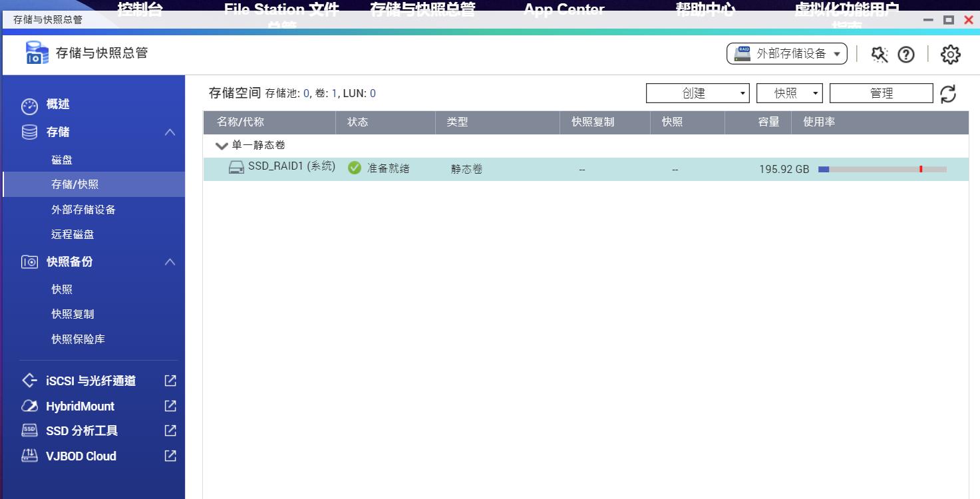The width and height of the screenshot is (980, 499).
Task: Open the 外部存储设备 device dropdown
Action: pyautogui.click(x=787, y=54)
